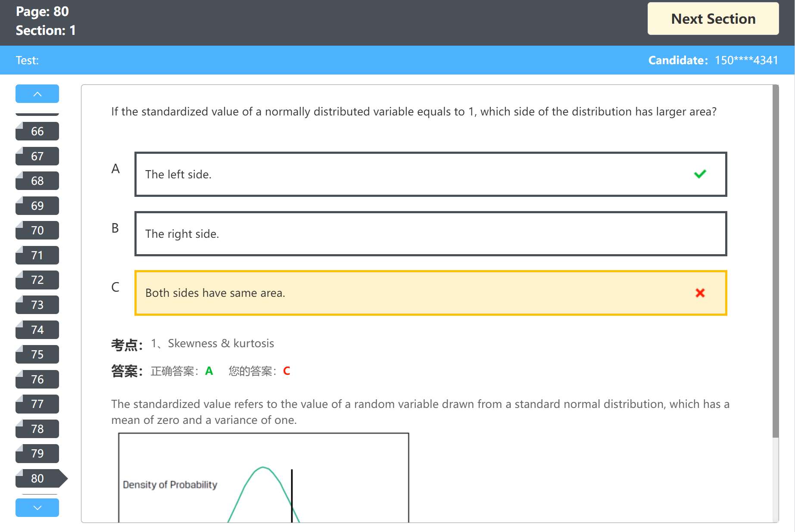795x532 pixels.
Task: Jump to question 72
Action: point(37,280)
